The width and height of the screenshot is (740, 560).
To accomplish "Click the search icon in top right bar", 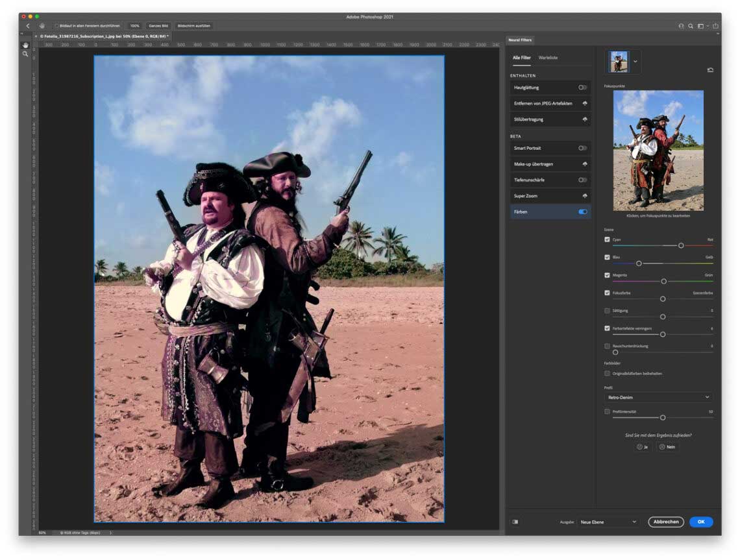I will click(691, 26).
